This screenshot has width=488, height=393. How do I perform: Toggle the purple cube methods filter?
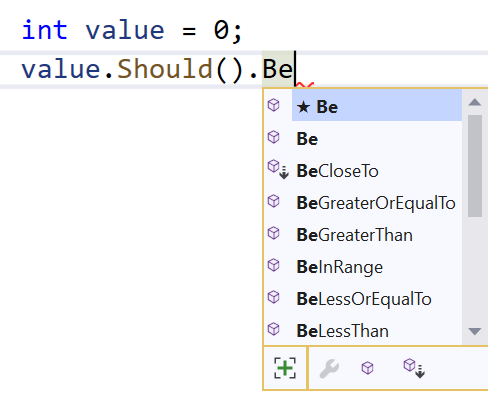click(x=367, y=368)
